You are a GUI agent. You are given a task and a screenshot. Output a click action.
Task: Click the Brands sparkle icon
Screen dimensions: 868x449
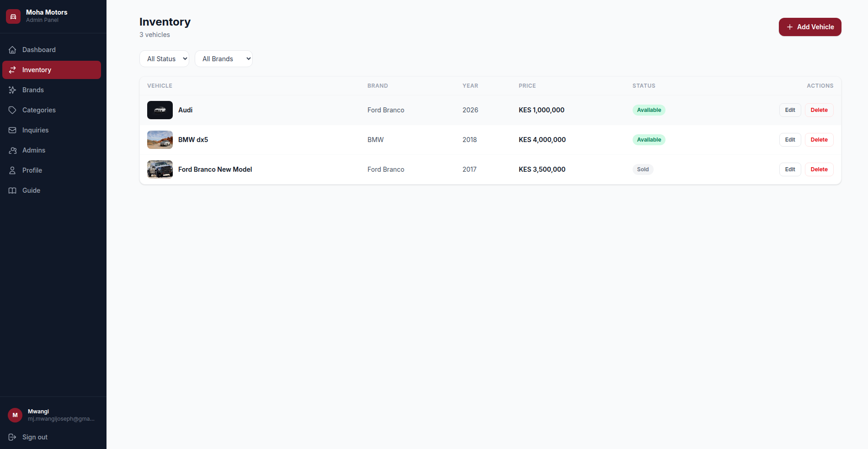[x=12, y=90]
